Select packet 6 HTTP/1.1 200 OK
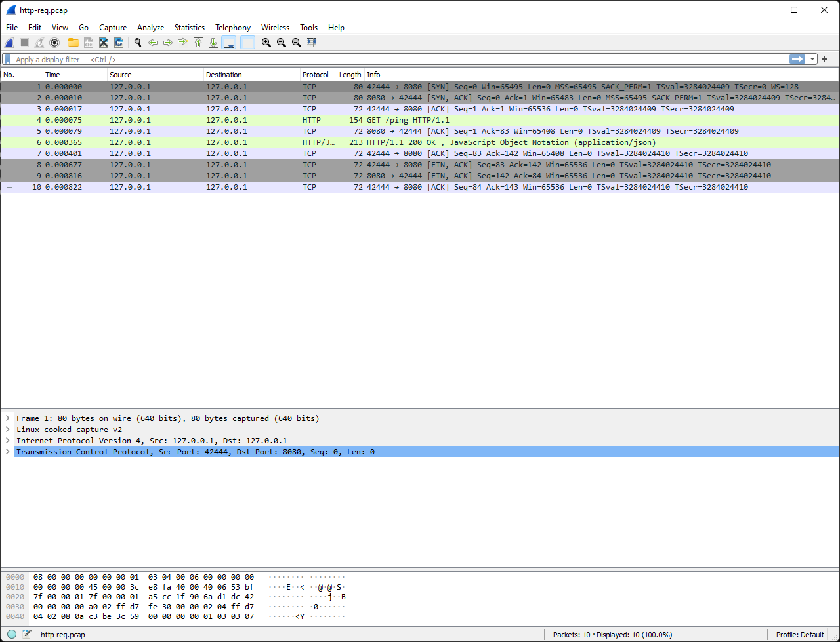The height and width of the screenshot is (642, 840). pos(420,142)
